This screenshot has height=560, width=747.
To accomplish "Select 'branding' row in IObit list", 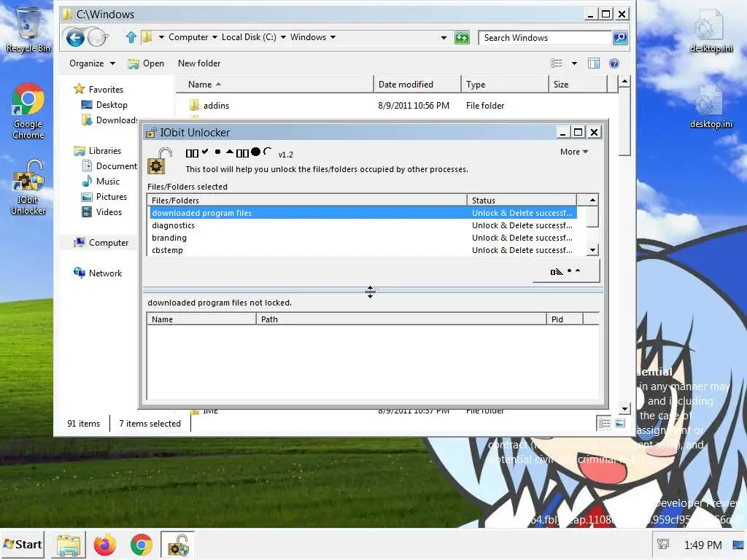I will 363,238.
